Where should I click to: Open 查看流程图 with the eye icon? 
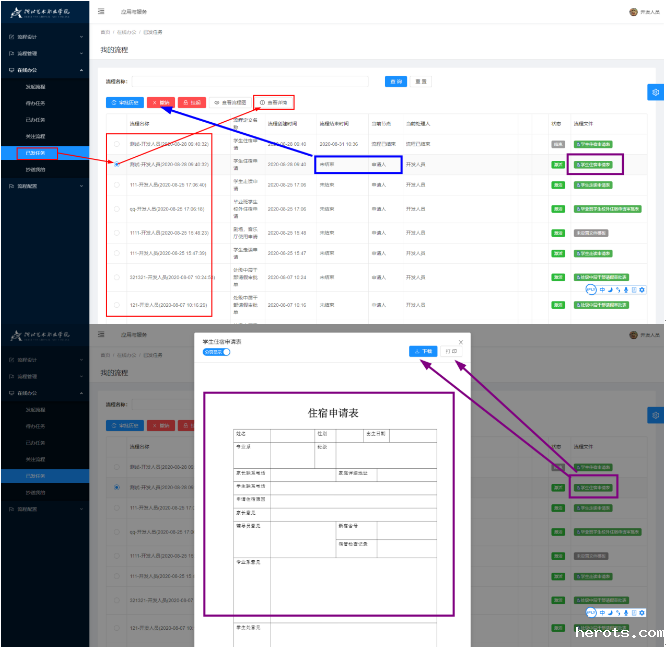point(229,102)
